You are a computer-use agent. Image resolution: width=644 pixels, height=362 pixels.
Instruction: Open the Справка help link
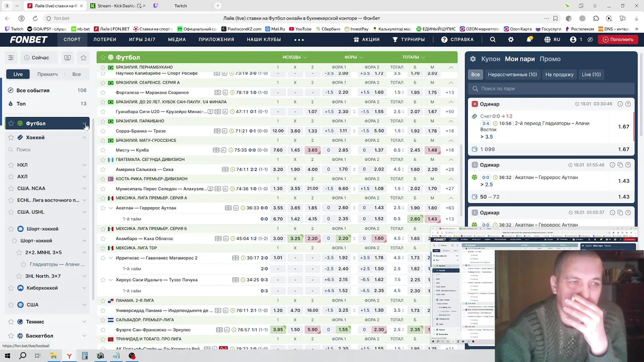[457, 39]
